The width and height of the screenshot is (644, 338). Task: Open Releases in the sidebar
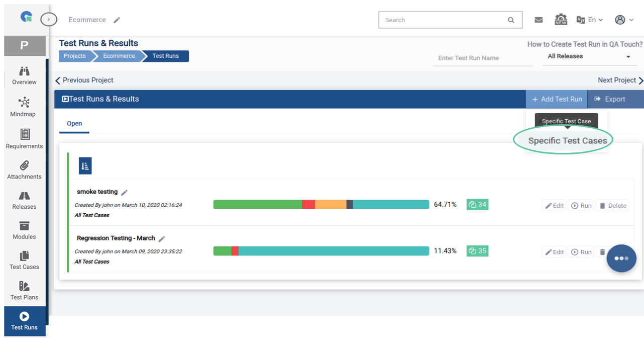point(24,200)
